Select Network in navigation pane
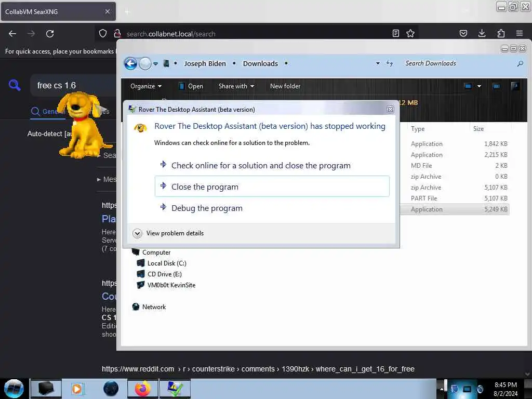The image size is (532, 399). coord(149,307)
